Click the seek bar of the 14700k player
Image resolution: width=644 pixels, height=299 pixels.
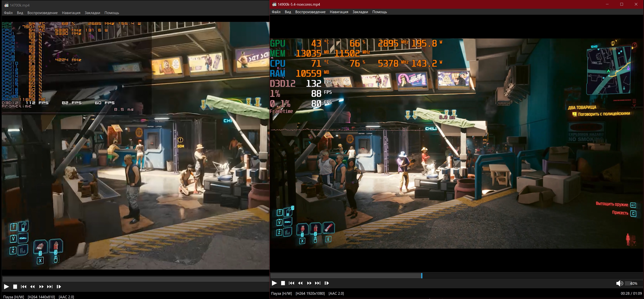click(135, 279)
